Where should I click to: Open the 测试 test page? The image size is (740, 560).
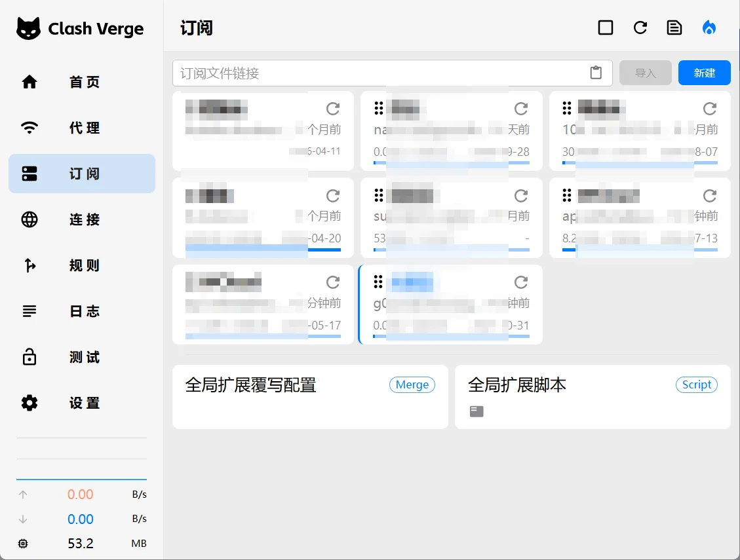coord(82,357)
